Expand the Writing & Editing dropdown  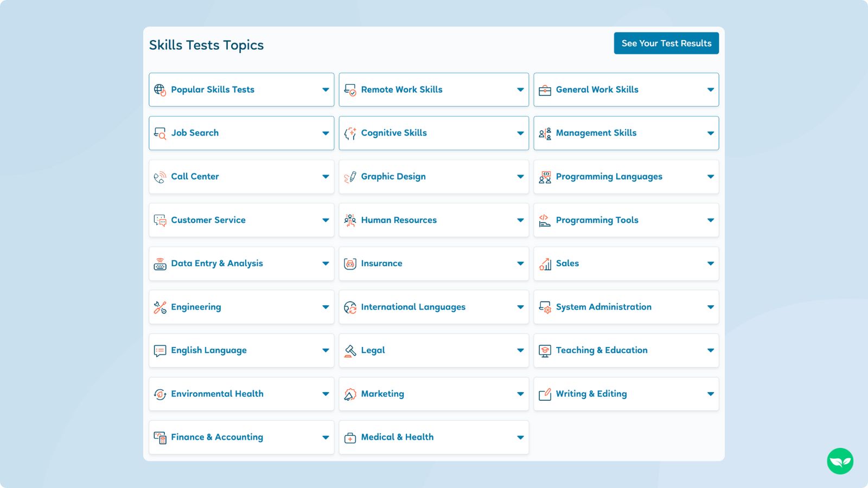point(711,394)
